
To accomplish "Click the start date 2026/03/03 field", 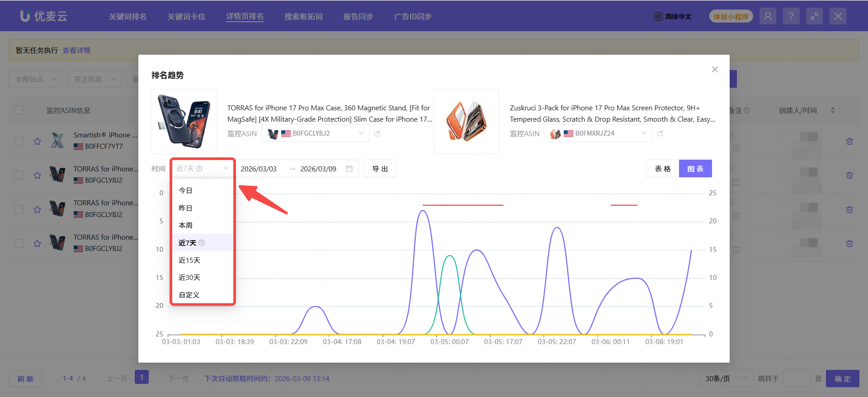I will click(x=259, y=169).
